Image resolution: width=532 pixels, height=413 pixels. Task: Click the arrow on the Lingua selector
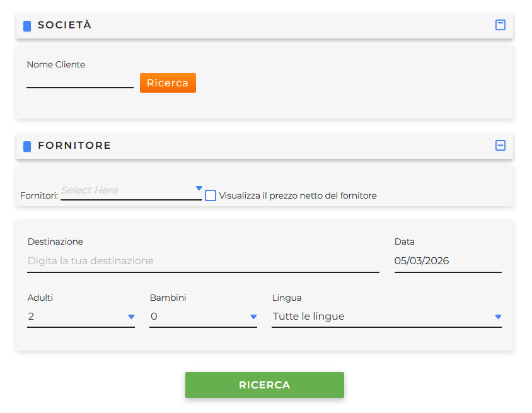coord(498,317)
